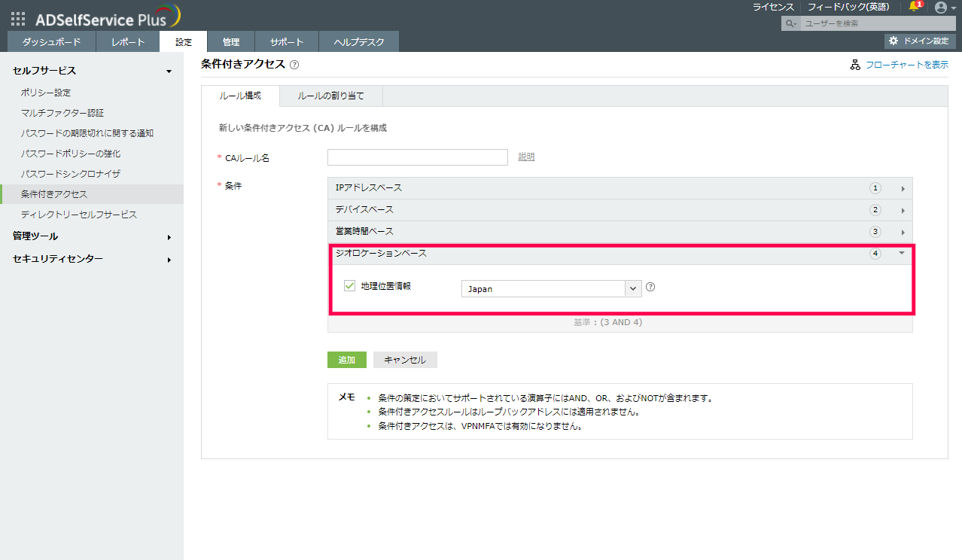Click the search magnifier icon in user search

(790, 24)
